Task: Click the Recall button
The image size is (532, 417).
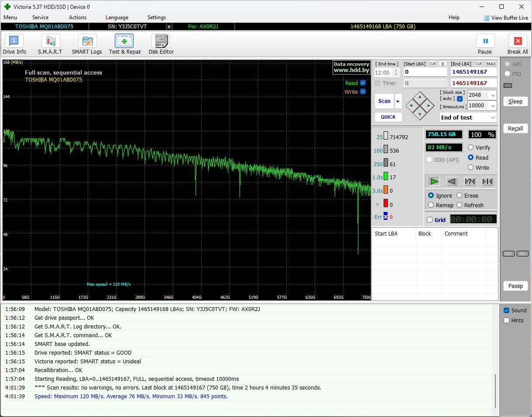Action: [x=515, y=128]
